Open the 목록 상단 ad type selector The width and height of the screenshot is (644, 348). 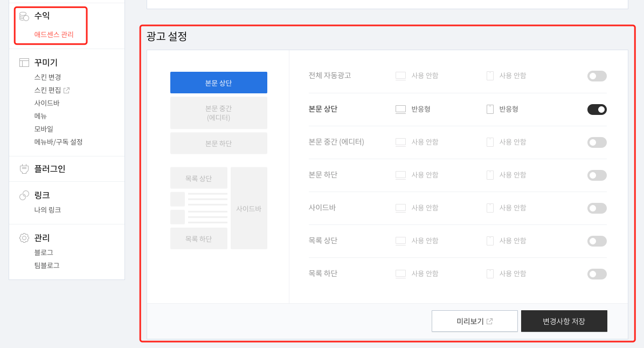click(x=414, y=241)
